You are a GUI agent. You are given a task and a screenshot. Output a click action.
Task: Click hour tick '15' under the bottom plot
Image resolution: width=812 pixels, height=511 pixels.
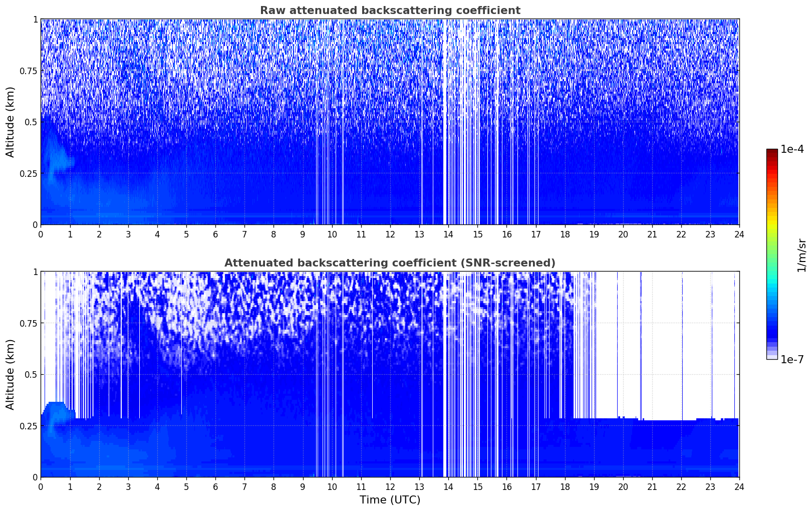477,486
